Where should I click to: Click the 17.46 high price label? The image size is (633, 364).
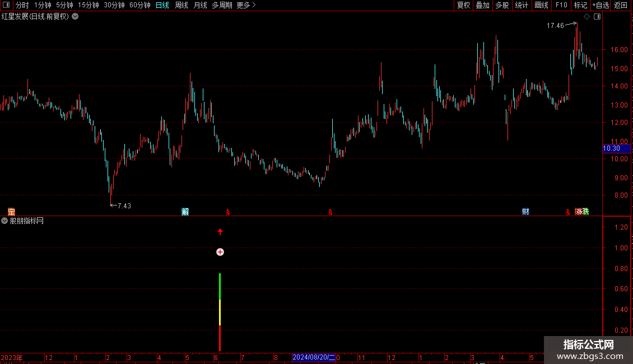pos(555,26)
